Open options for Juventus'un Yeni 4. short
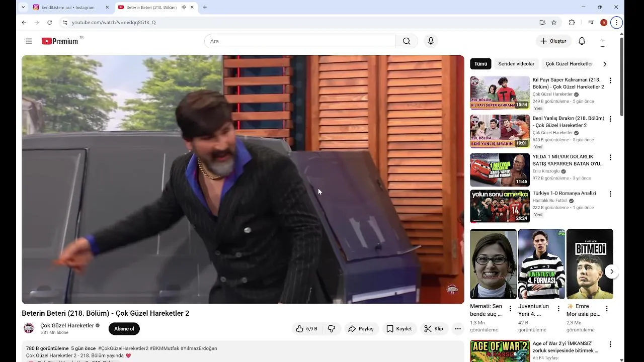 pos(558,308)
